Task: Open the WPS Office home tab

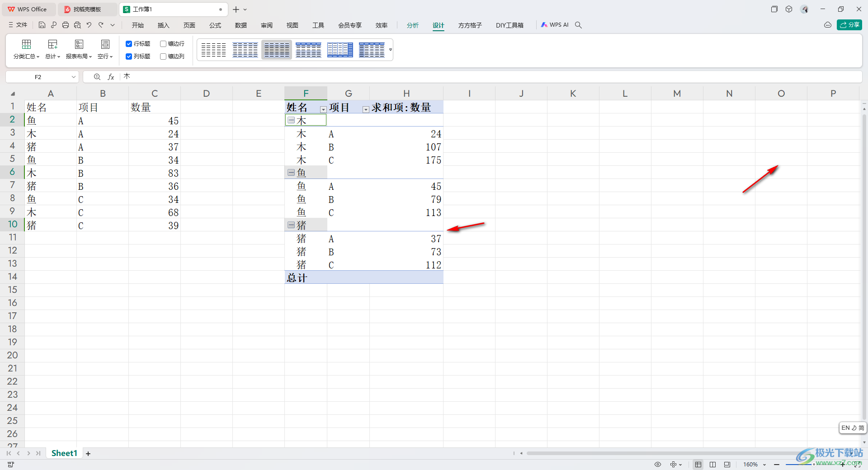Action: (28, 9)
